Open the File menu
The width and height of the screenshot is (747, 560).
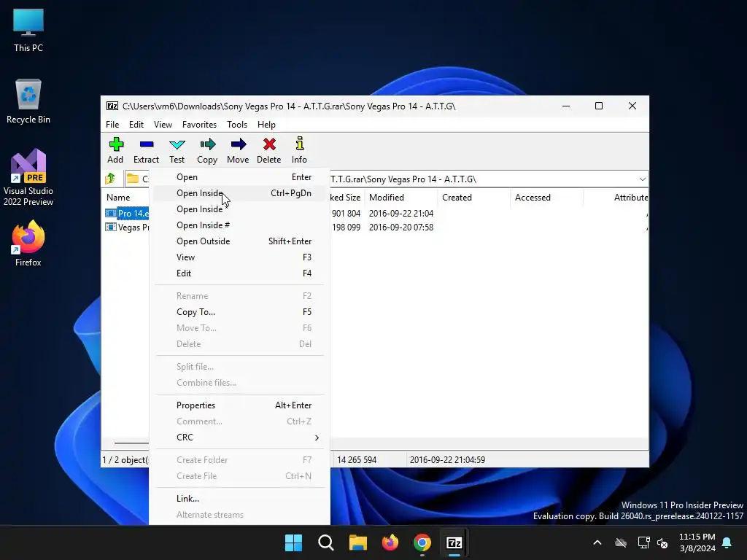[112, 124]
